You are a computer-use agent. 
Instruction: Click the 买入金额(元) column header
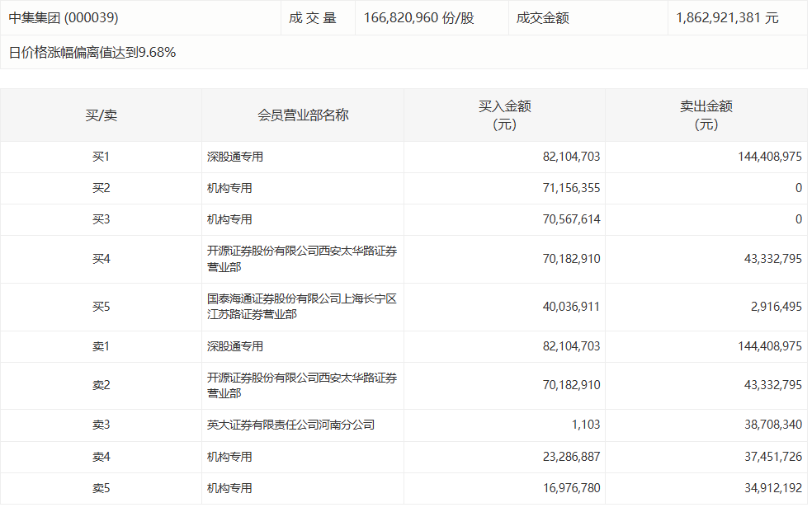coord(504,115)
